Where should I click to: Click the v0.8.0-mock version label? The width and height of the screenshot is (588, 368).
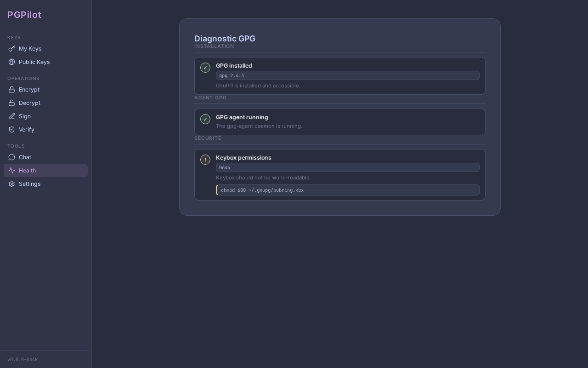pyautogui.click(x=23, y=360)
